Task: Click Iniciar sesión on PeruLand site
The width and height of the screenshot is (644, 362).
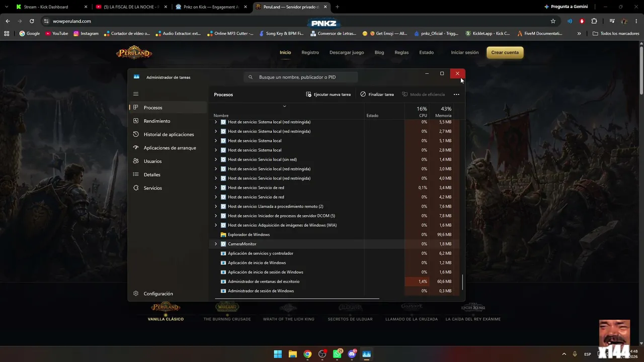Action: click(x=465, y=52)
